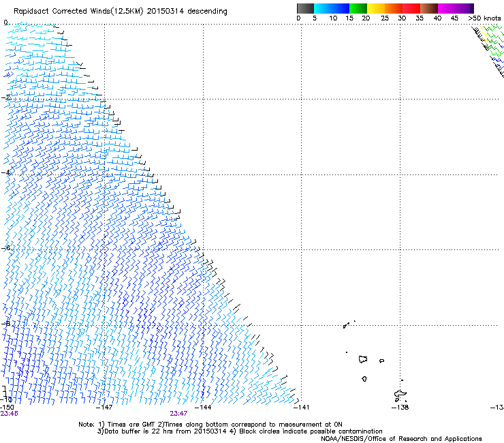Viewport: 504px width, 443px height.
Task: Click the magenta 40-45 knots legend color
Action: (x=447, y=8)
